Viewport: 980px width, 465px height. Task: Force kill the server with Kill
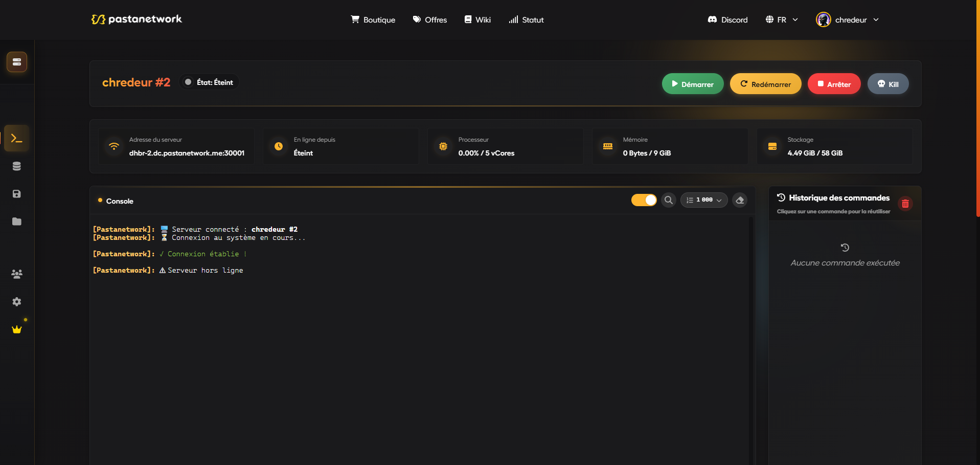[x=888, y=84]
